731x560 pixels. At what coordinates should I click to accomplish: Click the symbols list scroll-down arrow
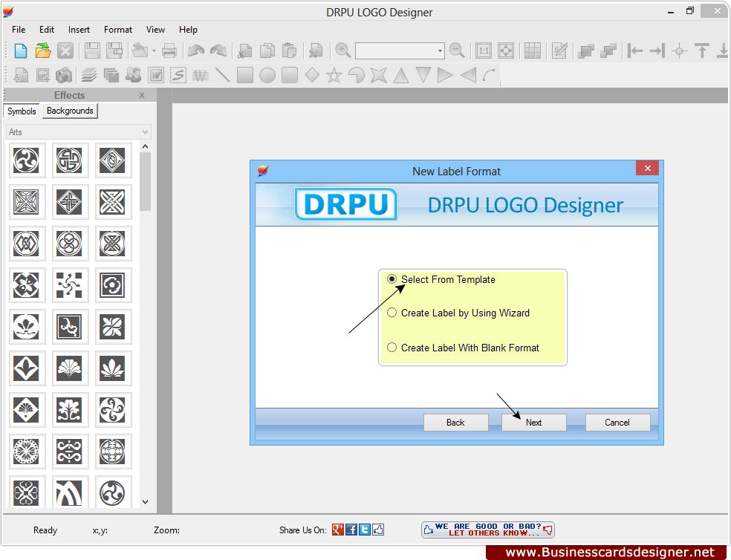click(145, 502)
